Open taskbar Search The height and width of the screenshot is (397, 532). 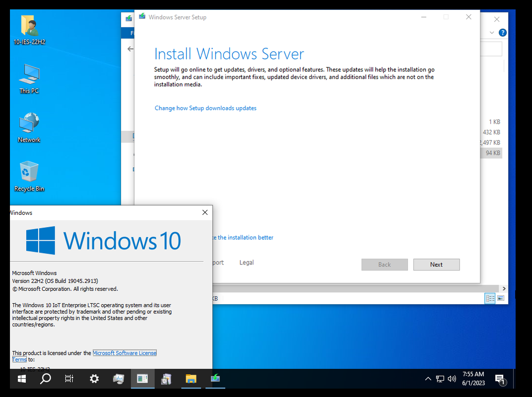pyautogui.click(x=45, y=379)
